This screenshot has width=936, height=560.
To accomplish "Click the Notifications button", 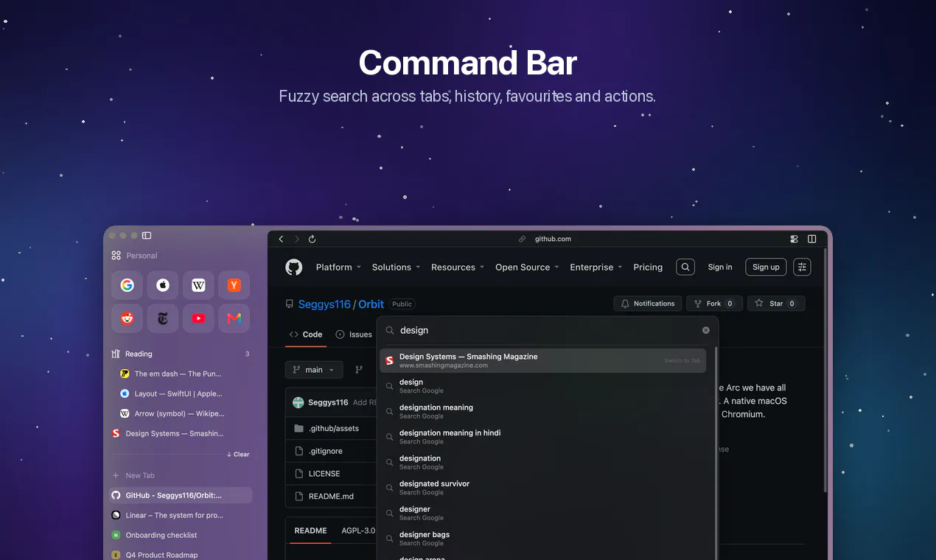I will pyautogui.click(x=648, y=304).
